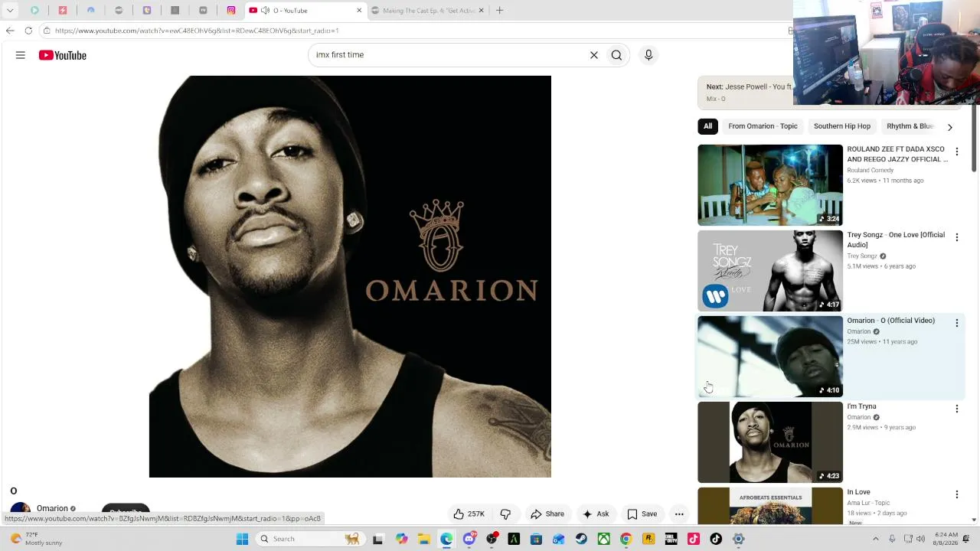Open weather widget showing 72°F

coord(35,539)
